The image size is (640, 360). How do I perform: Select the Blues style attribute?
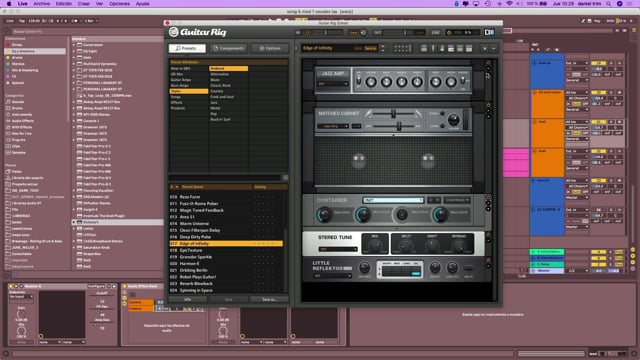point(215,80)
